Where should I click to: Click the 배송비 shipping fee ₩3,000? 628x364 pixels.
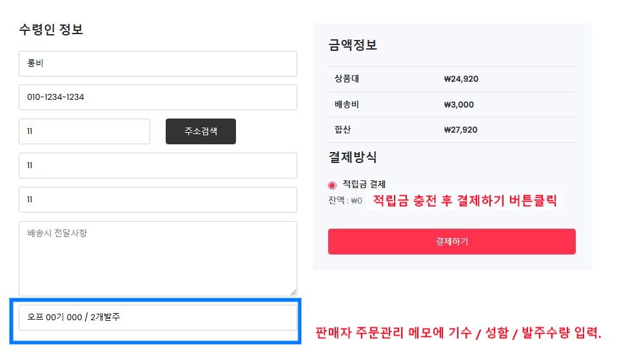(458, 104)
